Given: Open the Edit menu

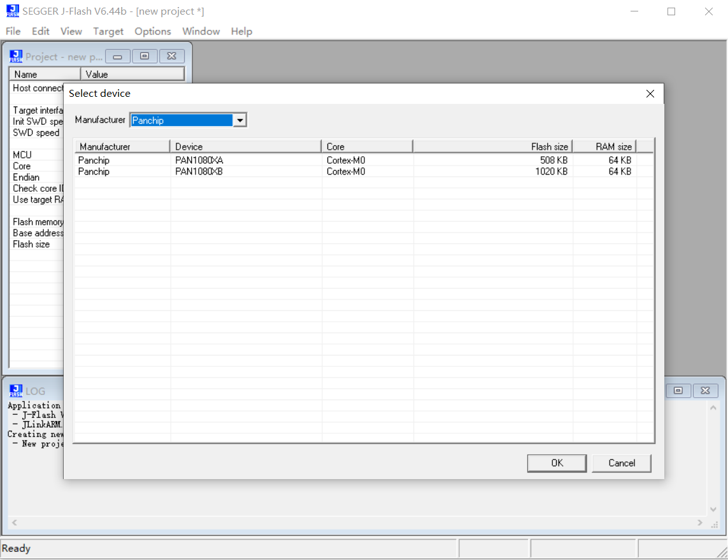Looking at the screenshot, I should click(40, 31).
